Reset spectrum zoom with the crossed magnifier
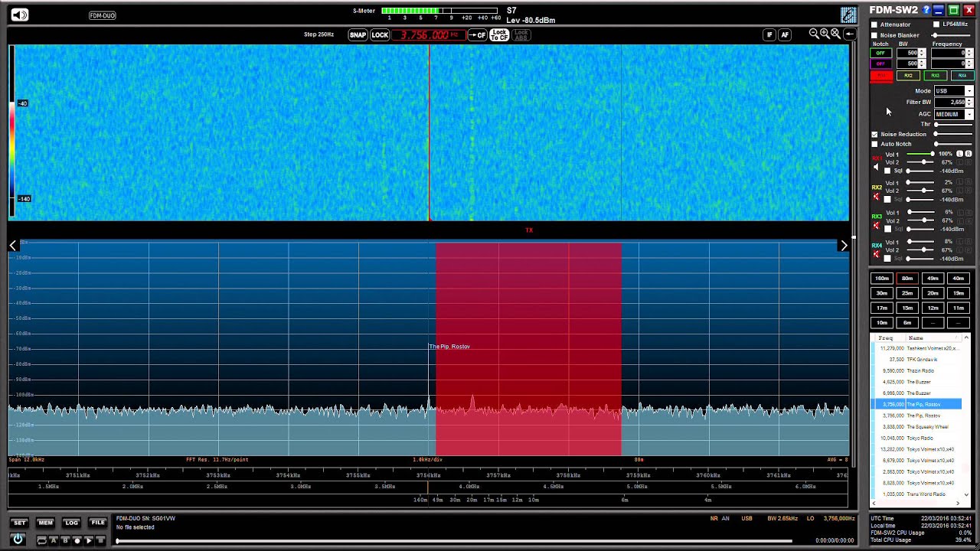The width and height of the screenshot is (980, 551). click(x=835, y=34)
